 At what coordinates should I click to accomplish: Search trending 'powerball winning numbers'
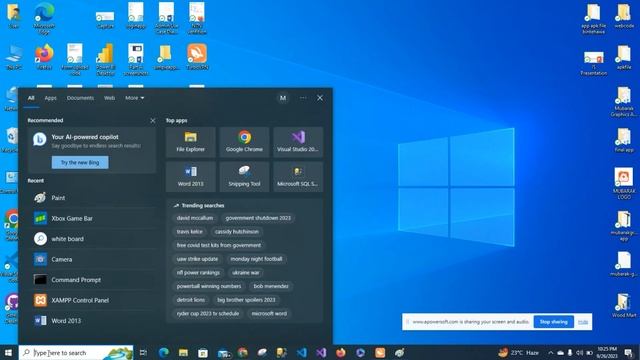[209, 286]
